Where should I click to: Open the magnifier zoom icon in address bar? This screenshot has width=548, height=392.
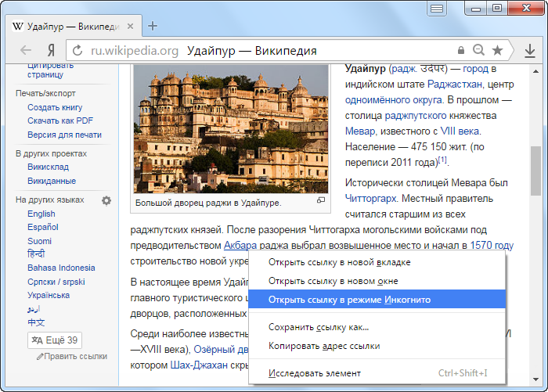click(479, 50)
